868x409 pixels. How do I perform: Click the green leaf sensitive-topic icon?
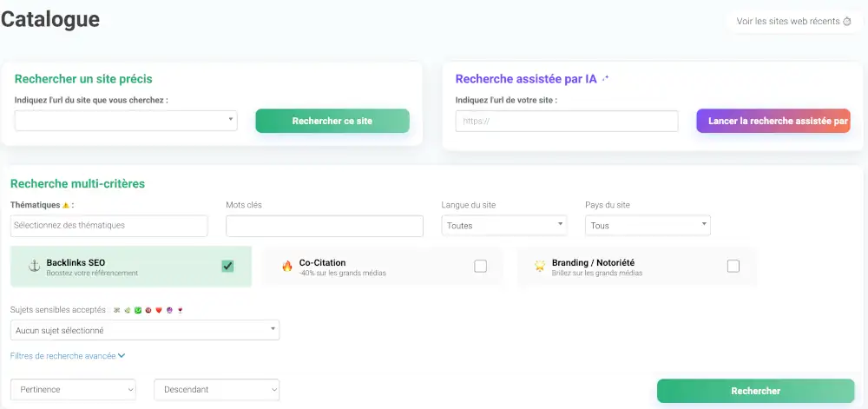128,310
